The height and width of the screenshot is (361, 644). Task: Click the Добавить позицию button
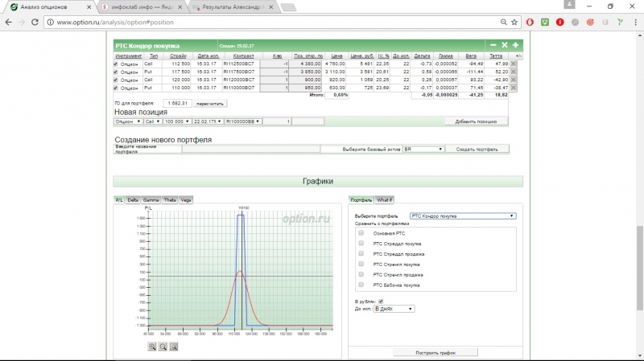pyautogui.click(x=477, y=121)
